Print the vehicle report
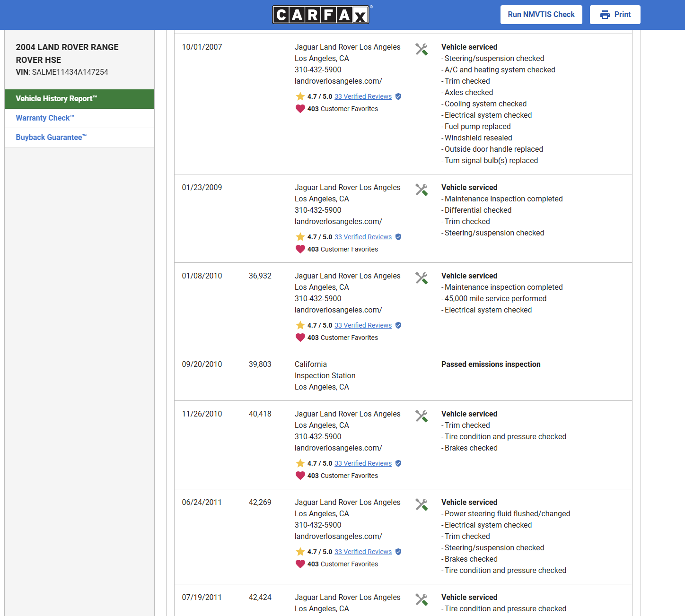685x616 pixels. tap(615, 15)
